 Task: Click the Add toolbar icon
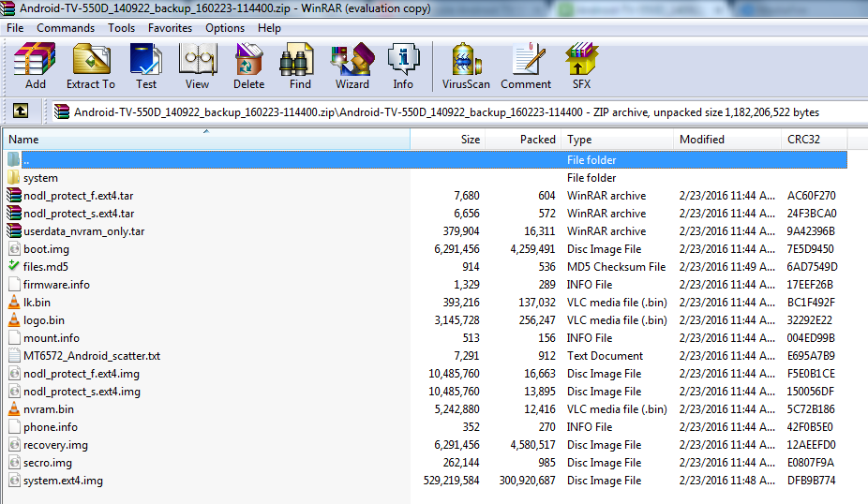point(35,67)
